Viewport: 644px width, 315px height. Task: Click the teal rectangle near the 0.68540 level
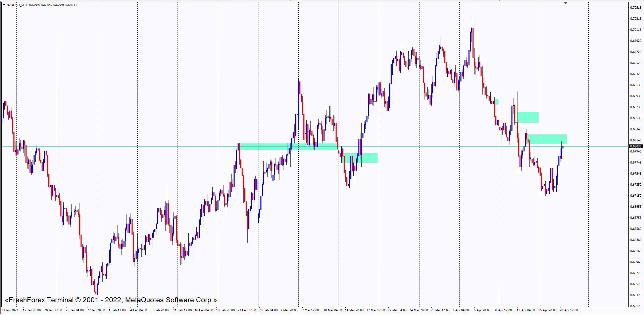click(528, 117)
